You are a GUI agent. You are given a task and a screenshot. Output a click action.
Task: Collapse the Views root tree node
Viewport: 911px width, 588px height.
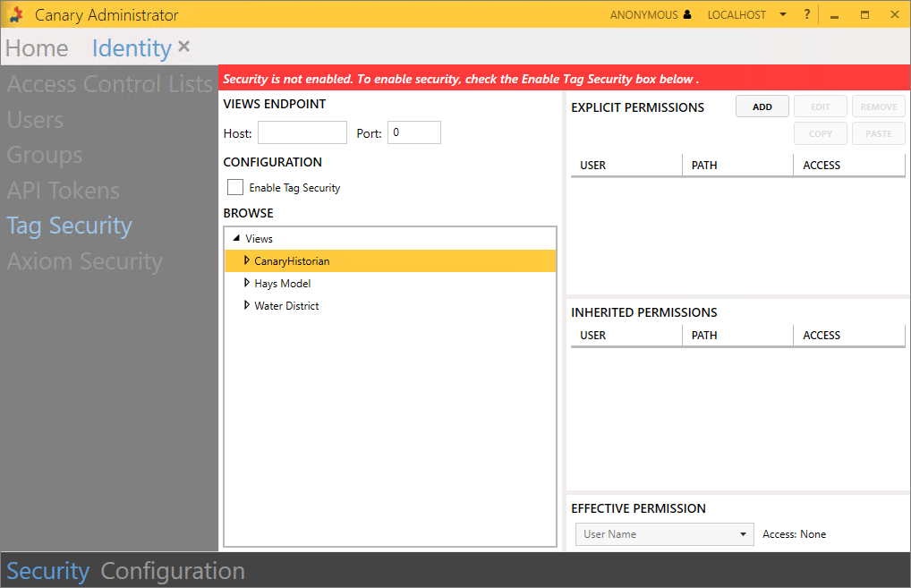point(236,239)
